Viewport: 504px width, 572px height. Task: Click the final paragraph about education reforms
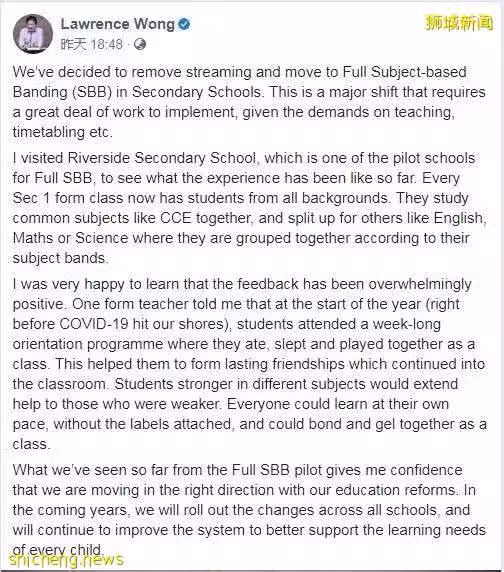tap(249, 510)
